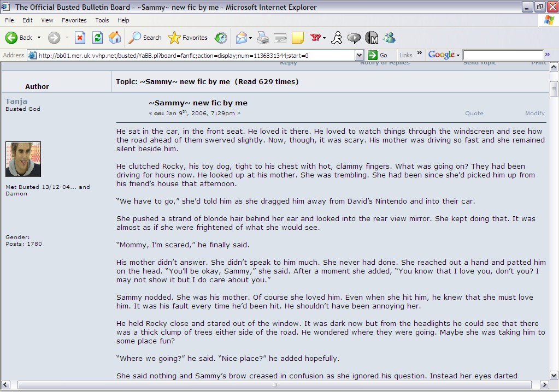Click the Stop loading icon

pos(80,38)
